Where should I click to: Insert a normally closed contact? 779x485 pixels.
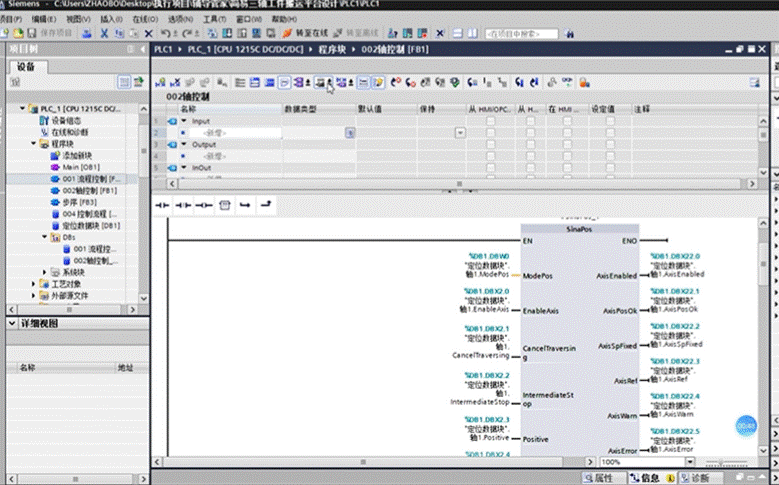(x=183, y=205)
